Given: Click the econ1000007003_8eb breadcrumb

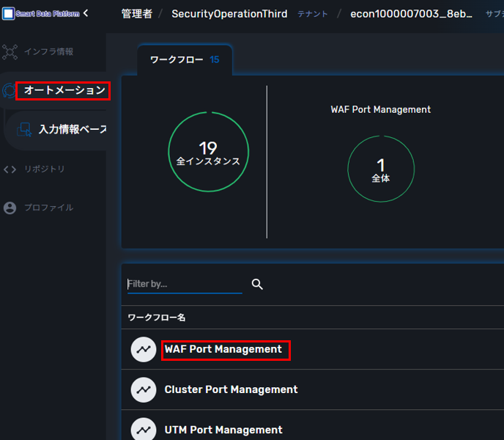Looking at the screenshot, I should click(412, 14).
